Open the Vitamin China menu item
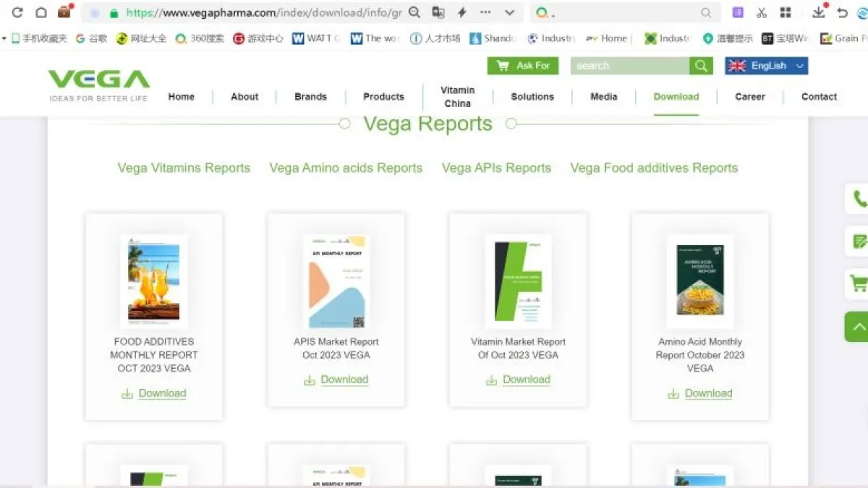The width and height of the screenshot is (868, 488). (x=457, y=97)
